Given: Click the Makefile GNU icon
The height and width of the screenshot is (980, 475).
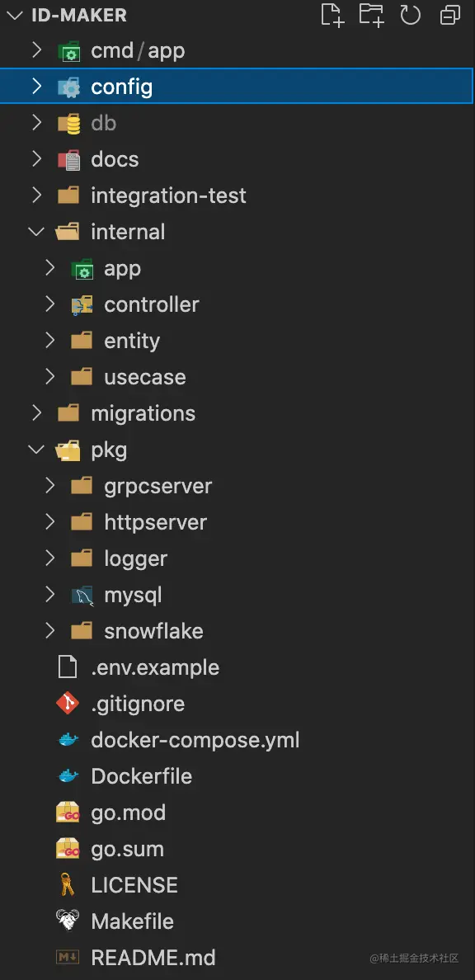Looking at the screenshot, I should coord(69,921).
